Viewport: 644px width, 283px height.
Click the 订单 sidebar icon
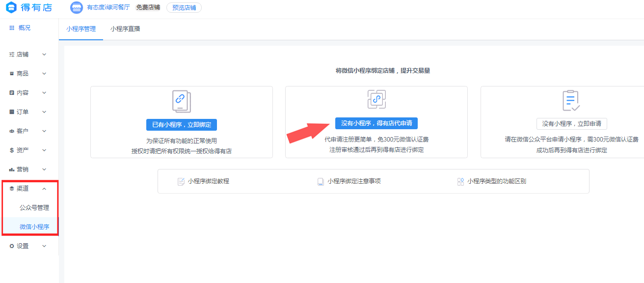[x=12, y=112]
